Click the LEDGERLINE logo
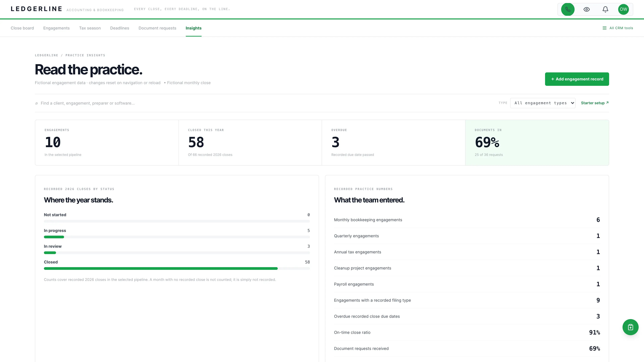The width and height of the screenshot is (644, 362). [37, 9]
